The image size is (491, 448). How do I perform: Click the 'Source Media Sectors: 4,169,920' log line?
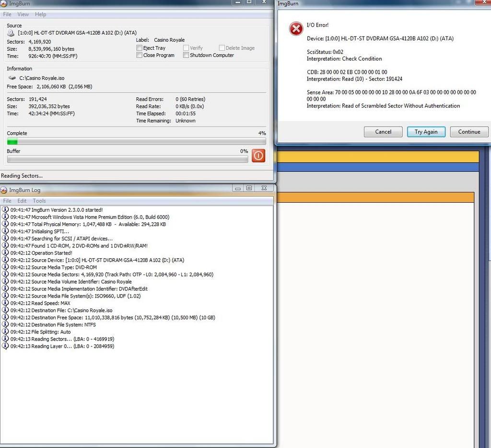click(112, 275)
